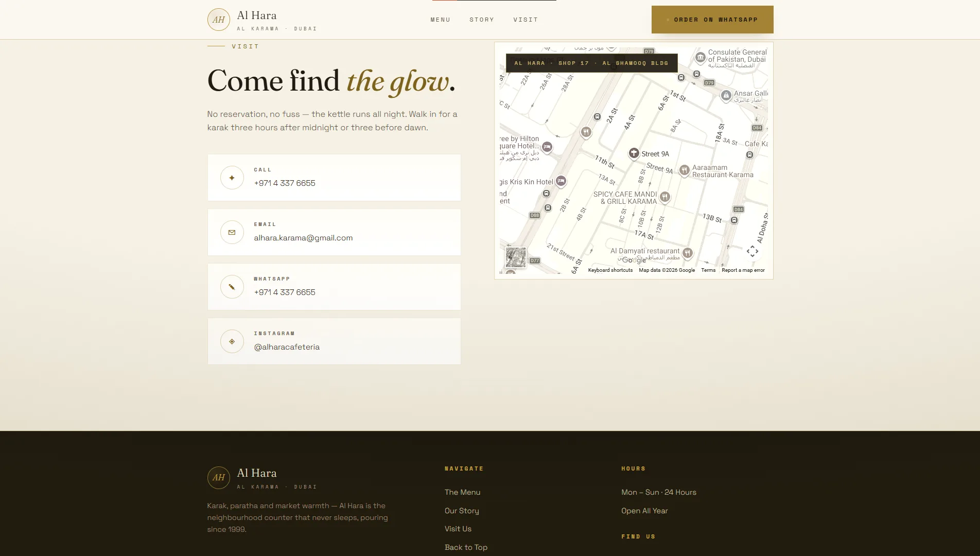The image size is (980, 556).
Task: Go to the Story nav item
Action: click(x=482, y=20)
